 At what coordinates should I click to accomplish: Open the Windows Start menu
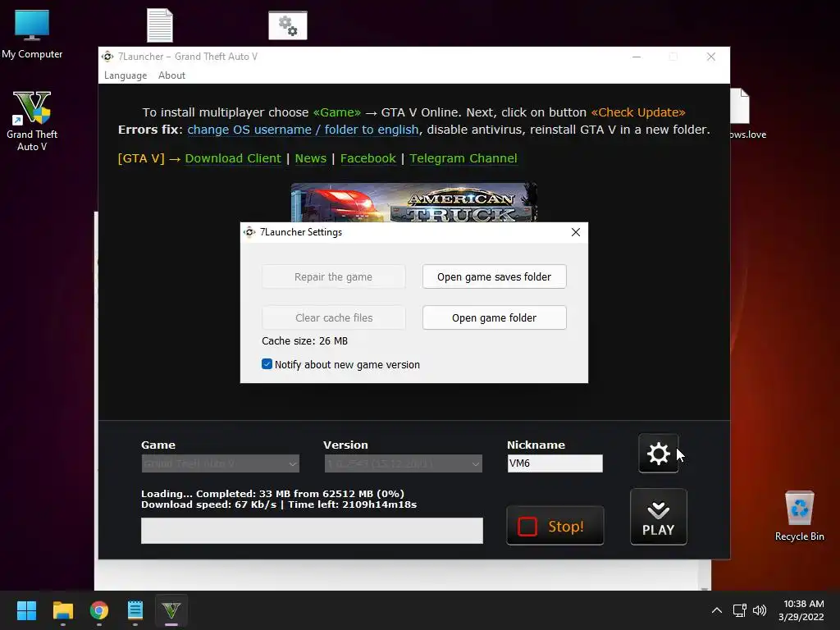click(26, 610)
